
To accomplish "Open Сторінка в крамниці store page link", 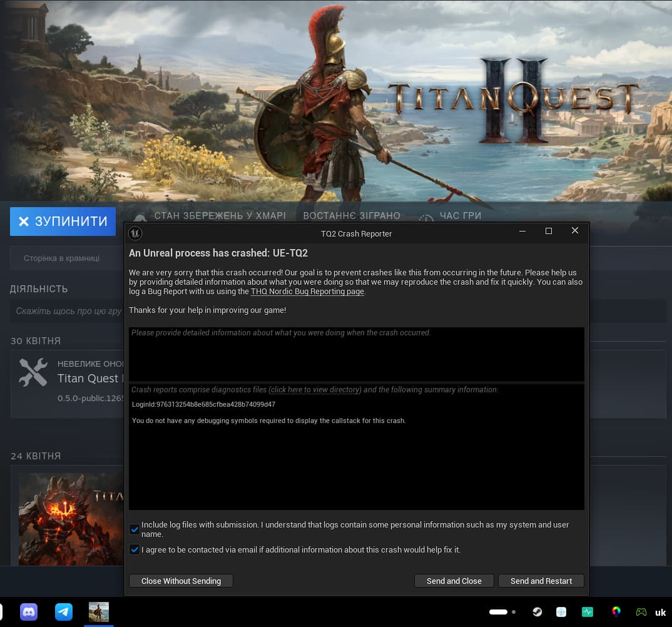I will (61, 258).
